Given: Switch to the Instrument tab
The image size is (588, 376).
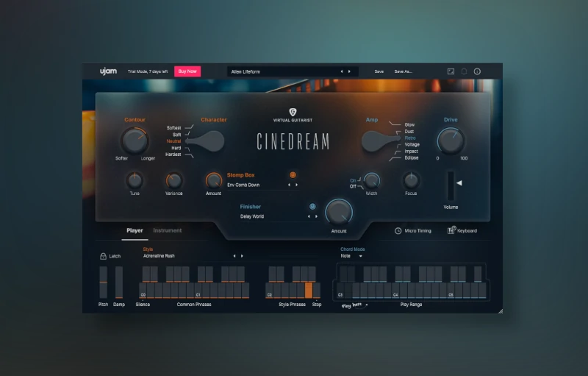Looking at the screenshot, I should 168,230.
